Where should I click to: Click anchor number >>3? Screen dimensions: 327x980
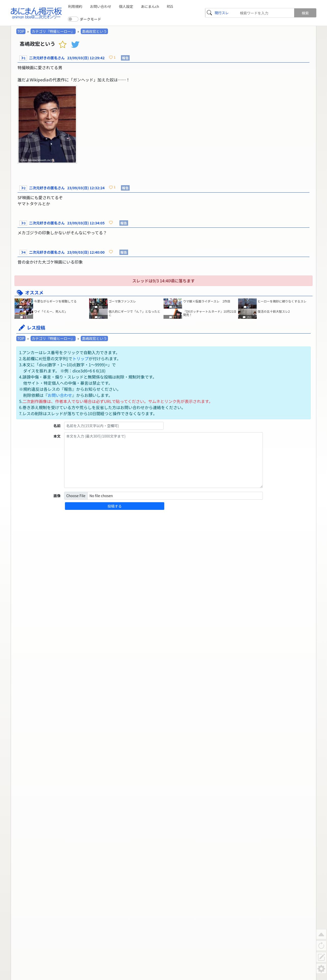pos(23,223)
